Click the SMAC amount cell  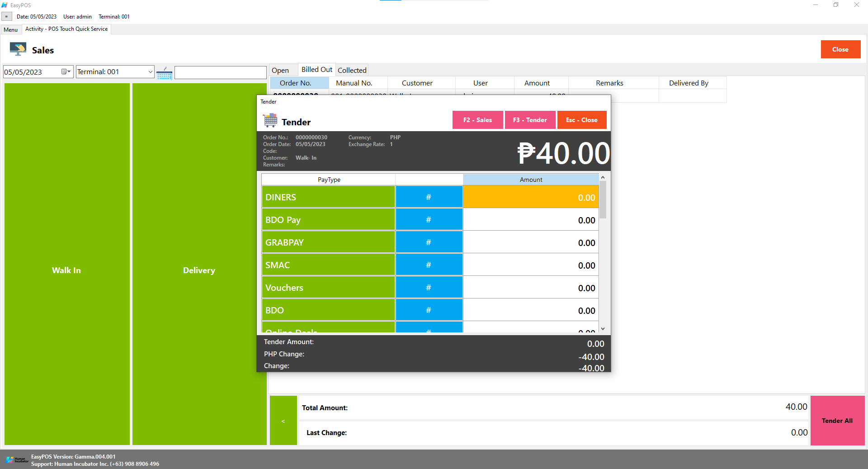531,265
